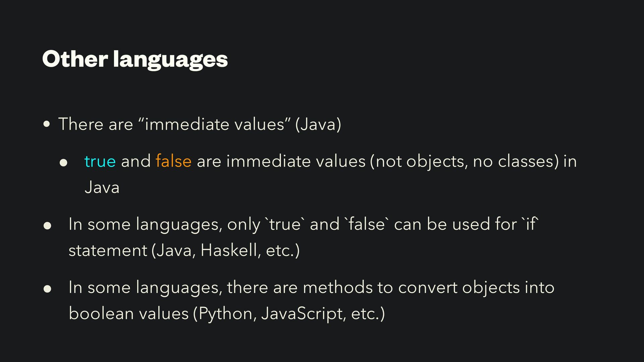This screenshot has width=644, height=362.
Task: Click the backticked `false` in second bullet
Action: (367, 224)
